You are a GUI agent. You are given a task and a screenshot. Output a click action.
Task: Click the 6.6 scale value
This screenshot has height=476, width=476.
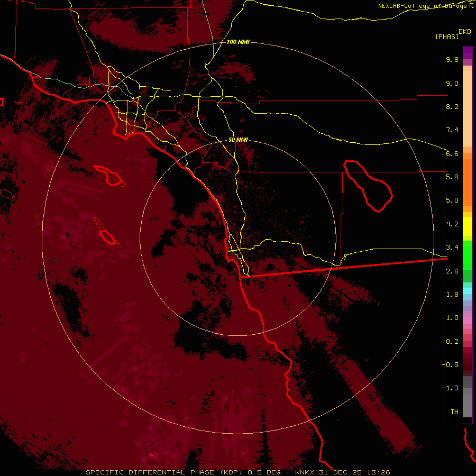(x=452, y=153)
